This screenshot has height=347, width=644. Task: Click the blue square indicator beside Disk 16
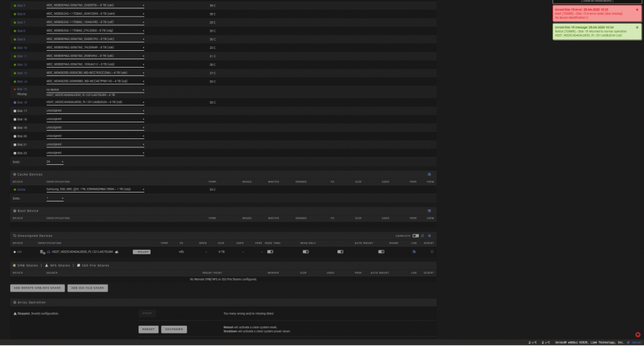pos(15,102)
